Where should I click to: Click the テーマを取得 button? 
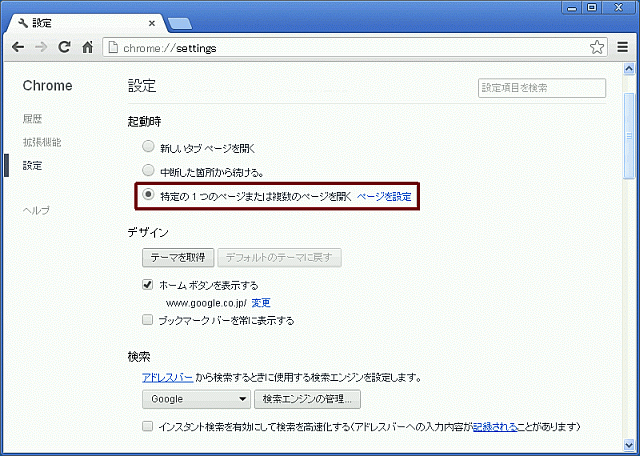(178, 258)
